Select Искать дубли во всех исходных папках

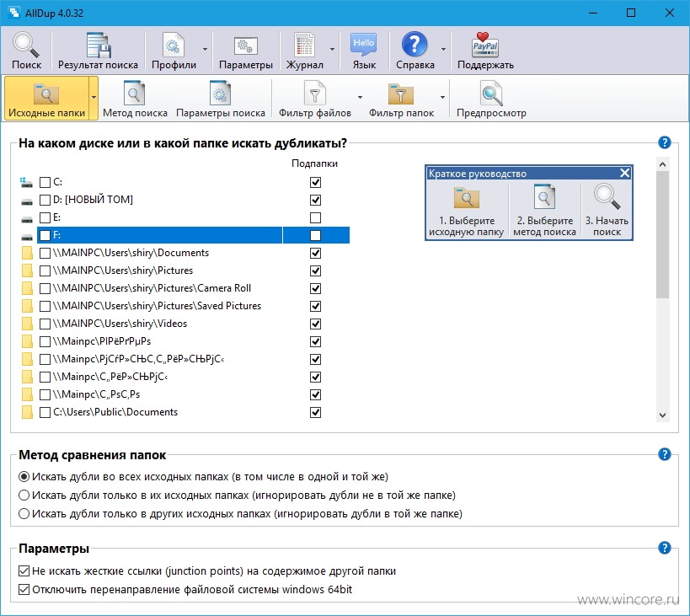24,476
